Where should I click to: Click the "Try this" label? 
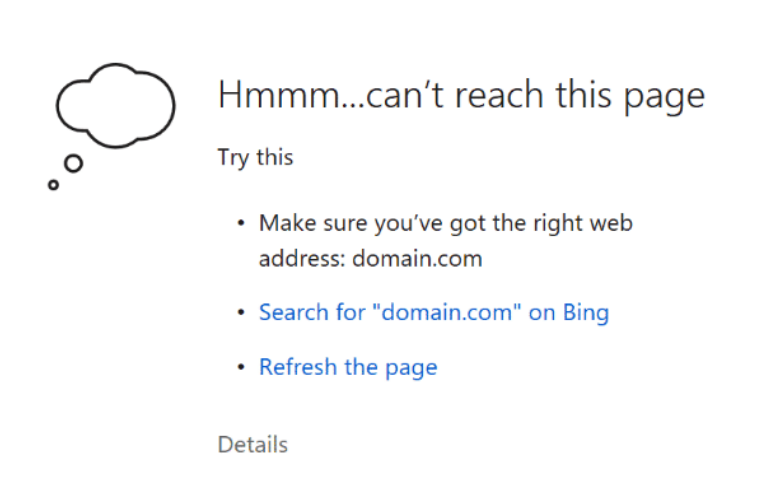click(x=256, y=157)
